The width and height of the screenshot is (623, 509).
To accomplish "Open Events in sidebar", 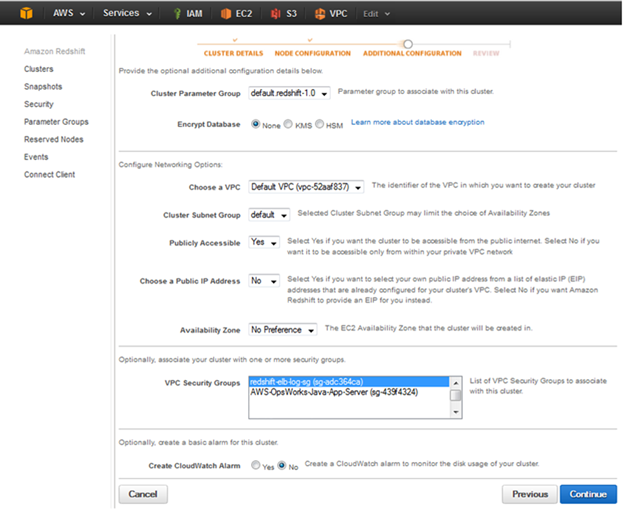I will pos(36,157).
